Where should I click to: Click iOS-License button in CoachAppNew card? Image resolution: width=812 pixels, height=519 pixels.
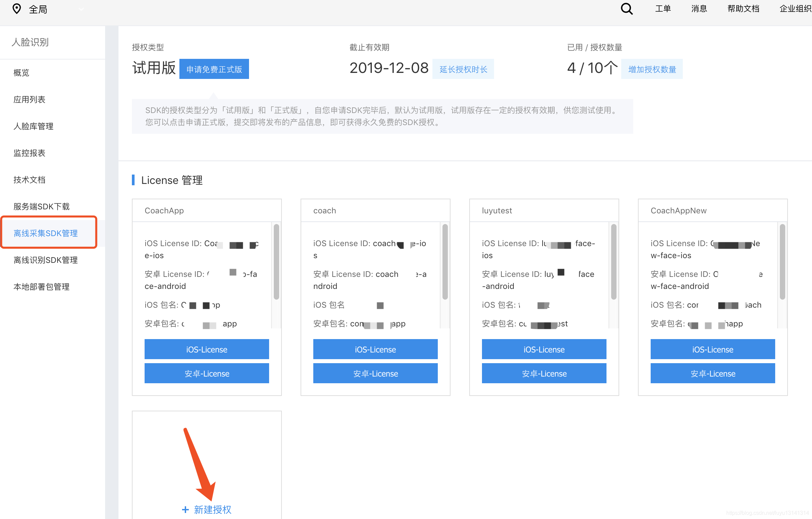point(712,349)
